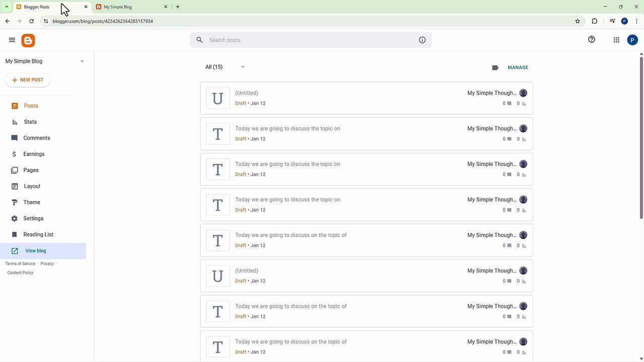Image resolution: width=644 pixels, height=362 pixels.
Task: Close the Blogger: Posts tab
Action: coord(86,7)
